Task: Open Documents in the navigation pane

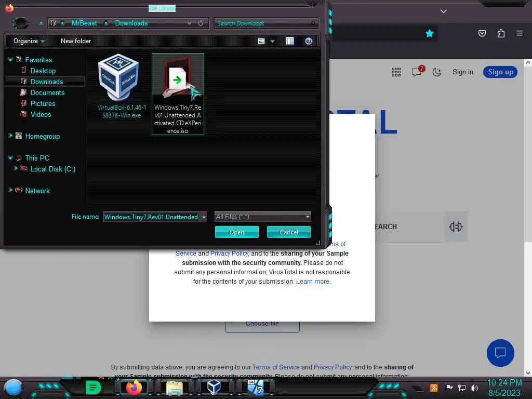Action: 47,92
